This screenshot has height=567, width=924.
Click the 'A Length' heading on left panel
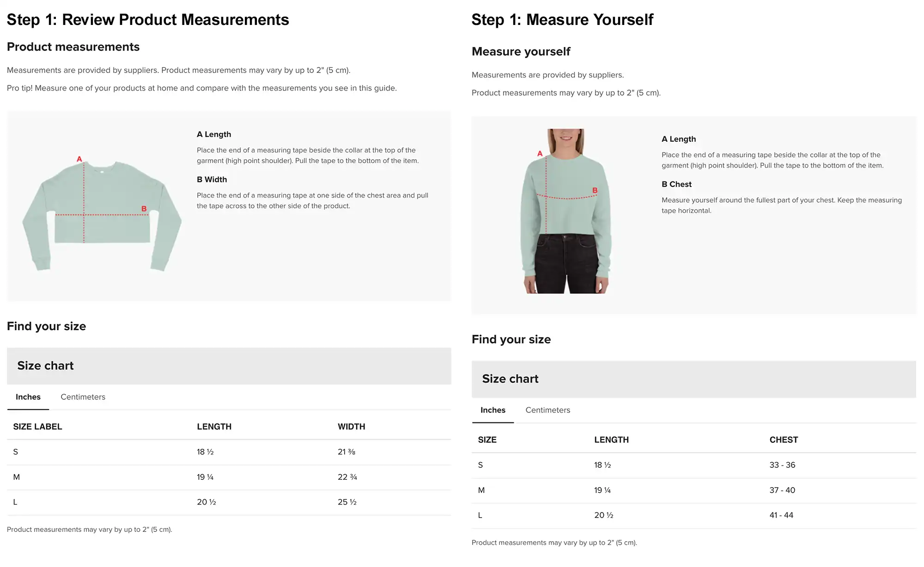(214, 134)
